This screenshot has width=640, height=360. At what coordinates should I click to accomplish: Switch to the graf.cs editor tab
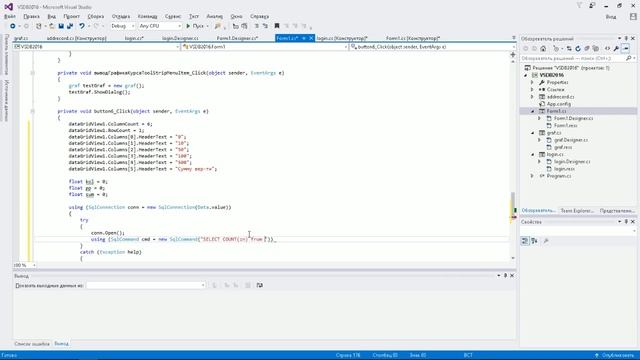pos(21,38)
